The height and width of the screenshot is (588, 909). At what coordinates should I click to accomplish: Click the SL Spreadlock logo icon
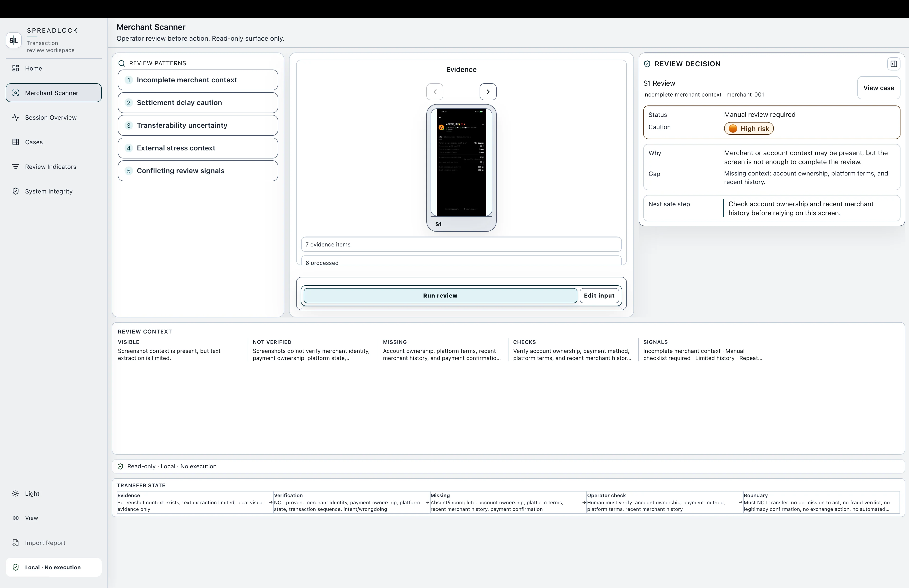[14, 40]
